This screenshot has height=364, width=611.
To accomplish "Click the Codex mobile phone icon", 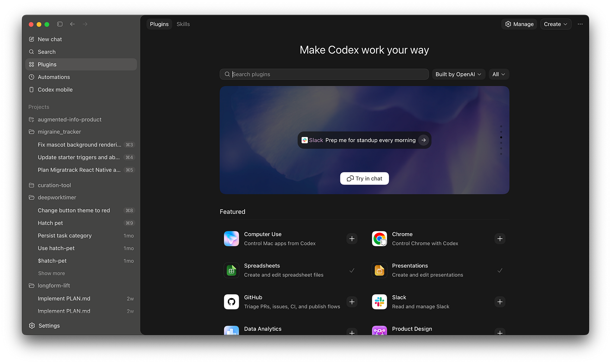I will [x=31, y=90].
